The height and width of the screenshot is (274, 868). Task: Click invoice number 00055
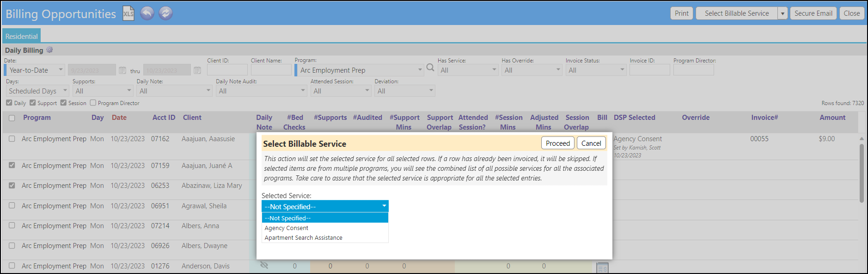tap(759, 139)
